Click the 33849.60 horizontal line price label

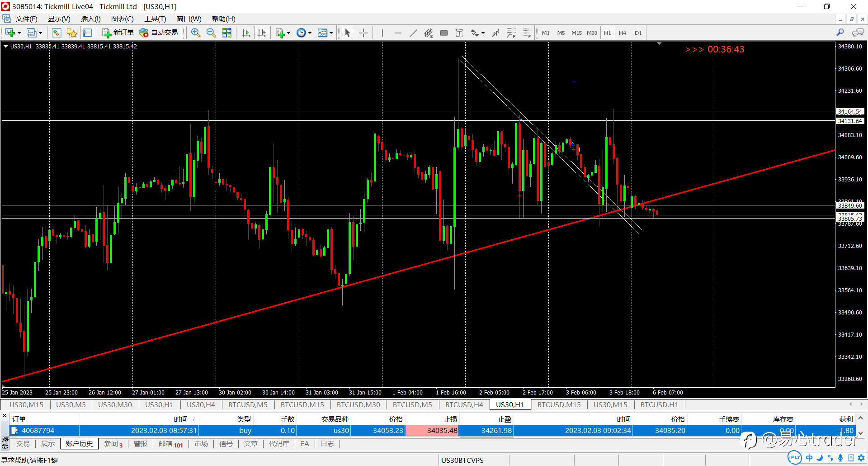pos(850,206)
